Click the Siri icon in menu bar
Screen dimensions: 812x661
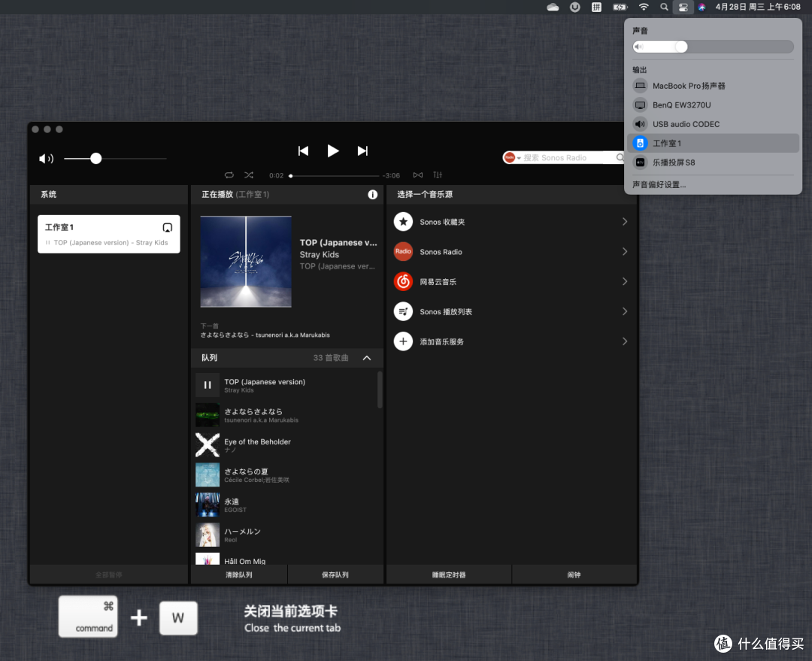point(701,8)
